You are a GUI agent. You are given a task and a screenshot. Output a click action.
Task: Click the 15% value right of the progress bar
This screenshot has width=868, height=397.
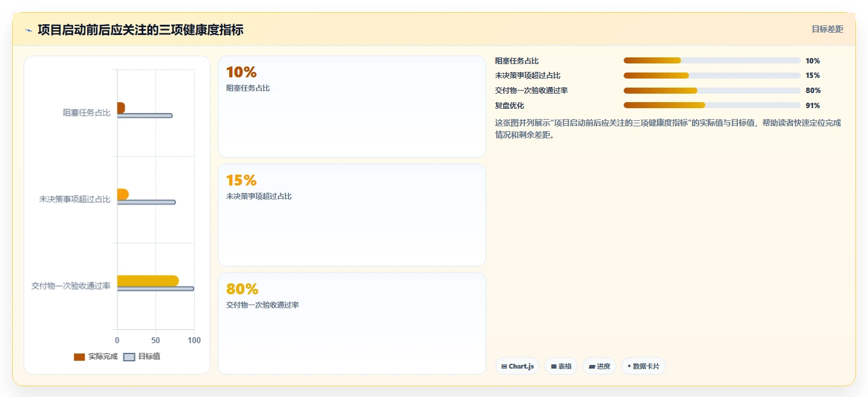point(813,76)
